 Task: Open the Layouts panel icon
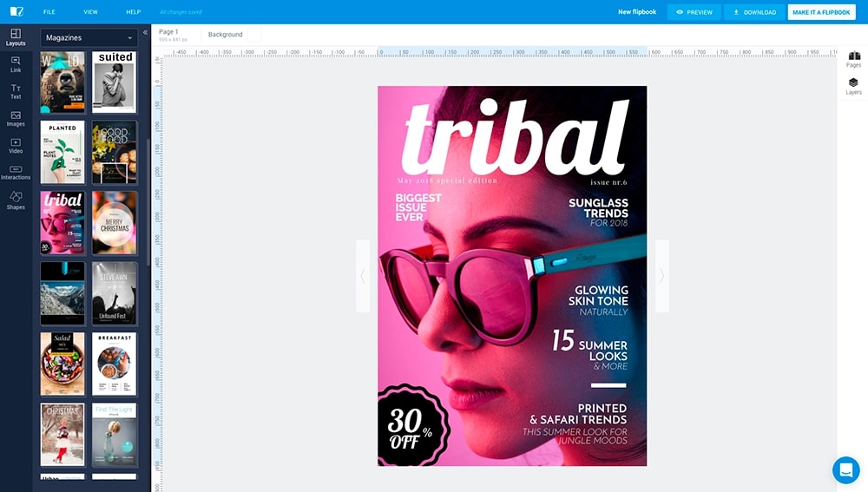16,37
